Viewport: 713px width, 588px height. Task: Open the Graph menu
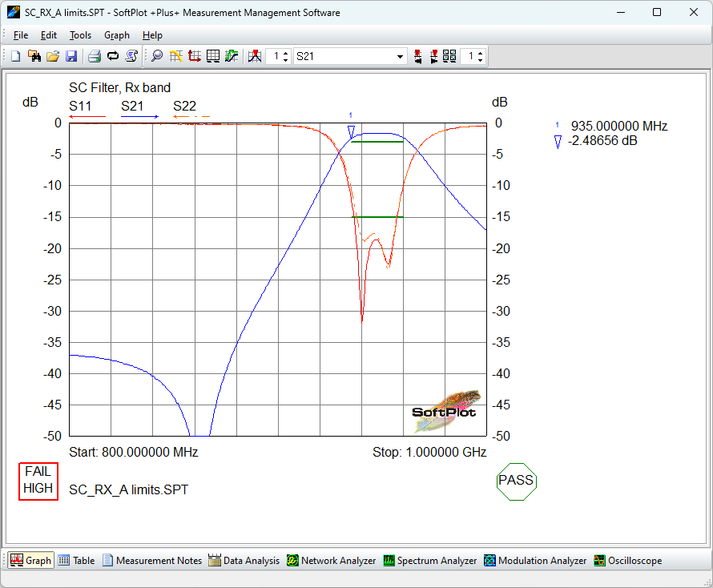point(117,35)
